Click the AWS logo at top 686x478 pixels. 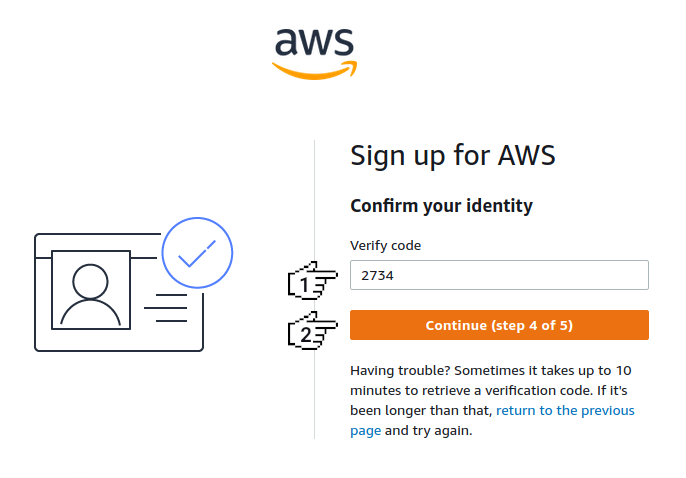pos(314,51)
